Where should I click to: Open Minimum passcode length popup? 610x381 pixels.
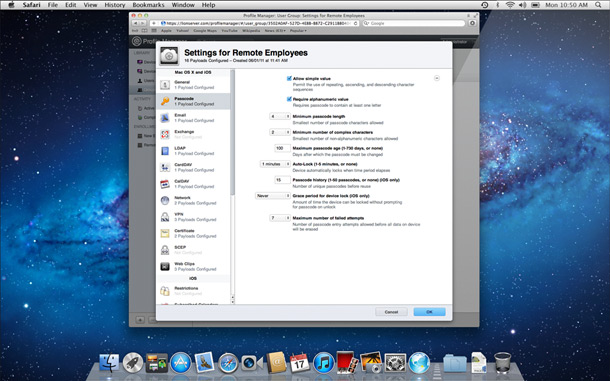[x=280, y=116]
